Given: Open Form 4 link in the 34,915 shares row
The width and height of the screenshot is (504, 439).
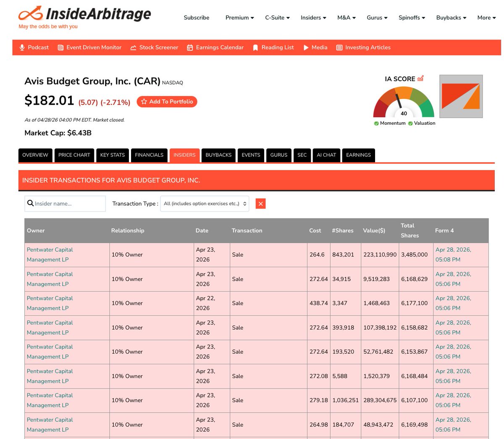Looking at the screenshot, I should [453, 279].
